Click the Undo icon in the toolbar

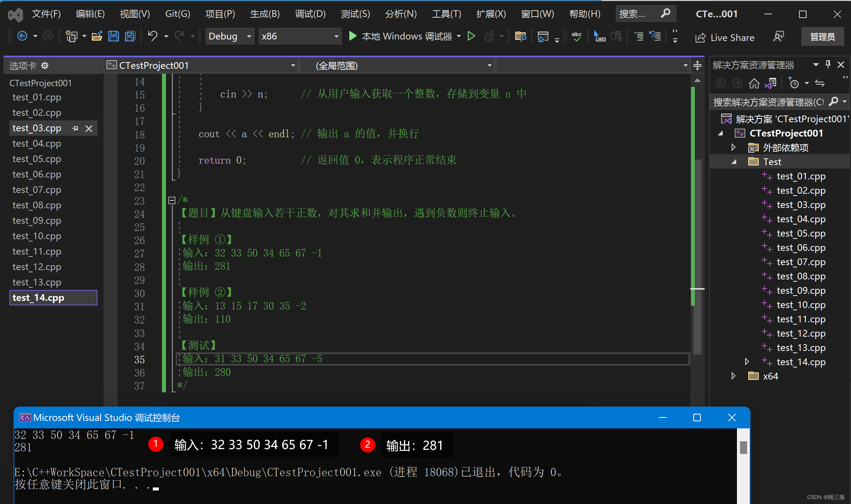point(152,36)
